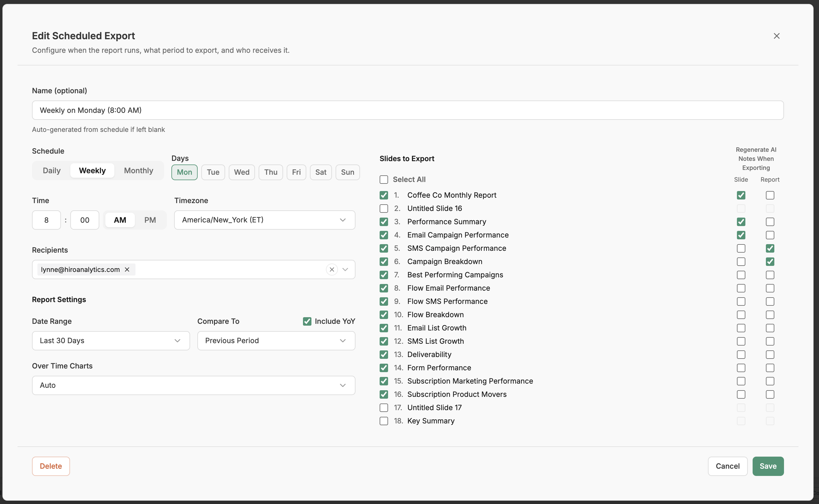Toggle the Fri day button

tap(296, 172)
